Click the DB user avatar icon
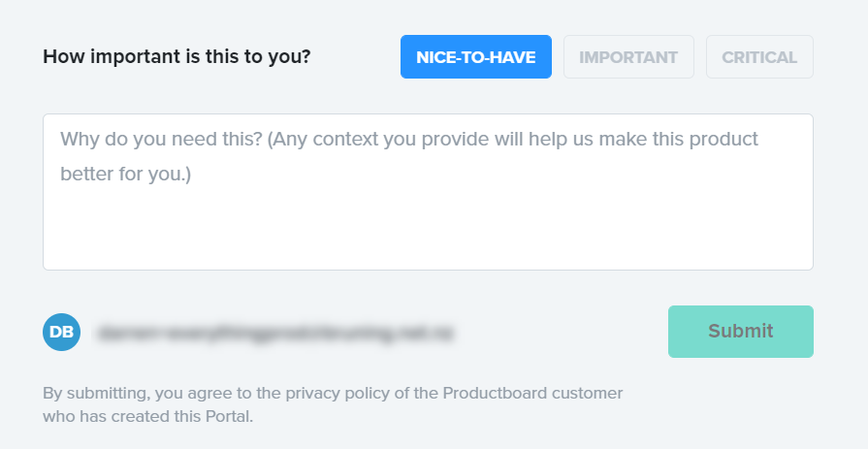Image resolution: width=868 pixels, height=449 pixels. [61, 332]
